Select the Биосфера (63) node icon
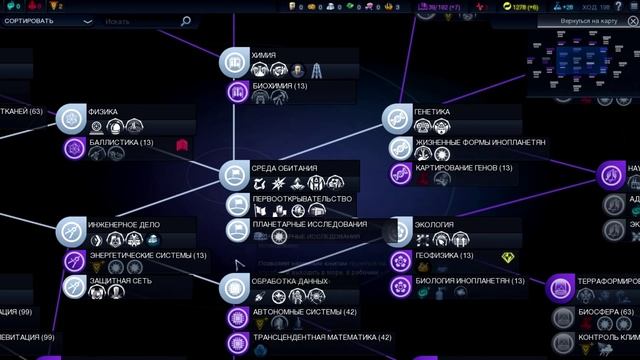Image resolution: width=640 pixels, height=360 pixels. pyautogui.click(x=563, y=318)
